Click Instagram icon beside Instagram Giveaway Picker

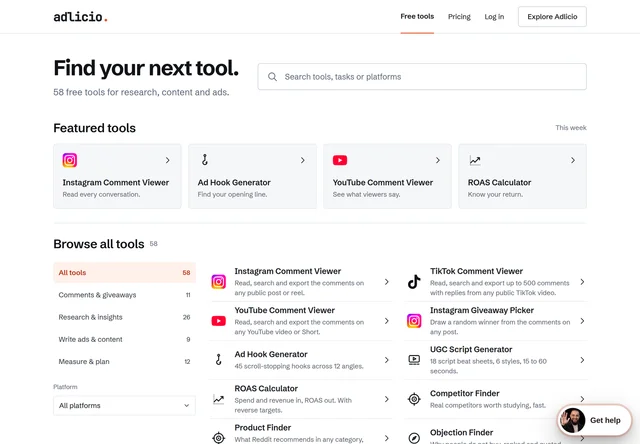click(414, 321)
